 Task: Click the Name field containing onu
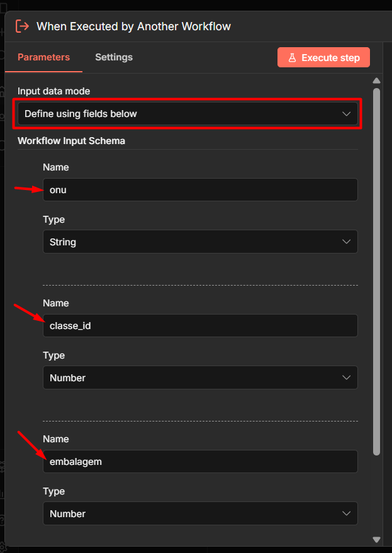[x=199, y=189]
